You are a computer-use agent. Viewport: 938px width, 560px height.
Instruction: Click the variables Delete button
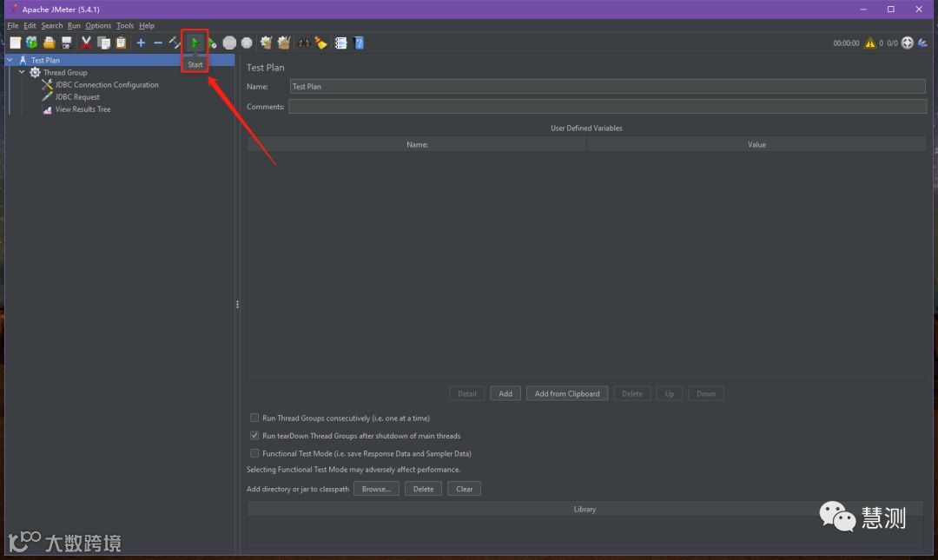pyautogui.click(x=632, y=393)
